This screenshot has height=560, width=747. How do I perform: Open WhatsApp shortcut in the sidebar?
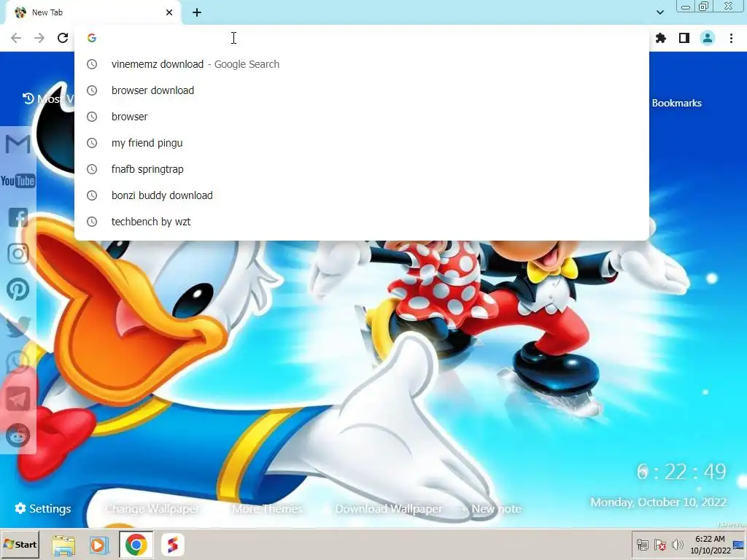tap(18, 362)
